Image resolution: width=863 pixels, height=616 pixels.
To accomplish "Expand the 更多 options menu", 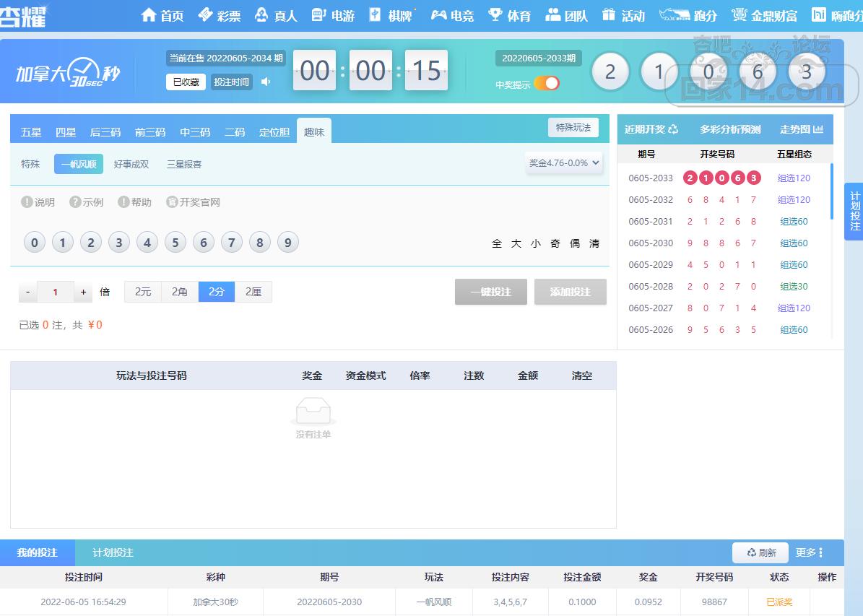I will pos(810,552).
